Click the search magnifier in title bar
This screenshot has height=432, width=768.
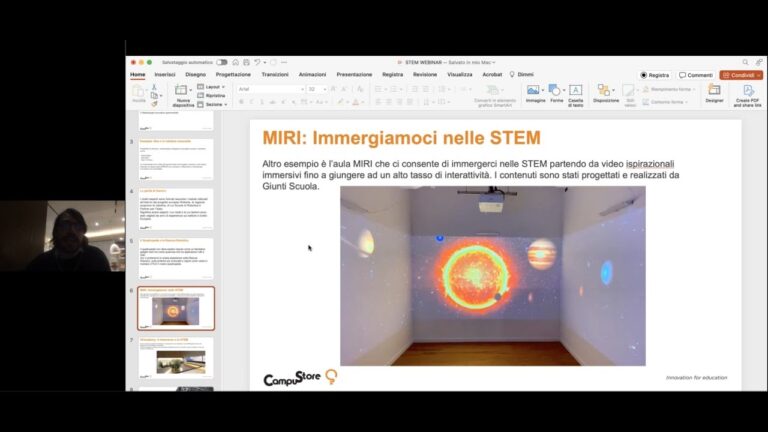click(745, 62)
